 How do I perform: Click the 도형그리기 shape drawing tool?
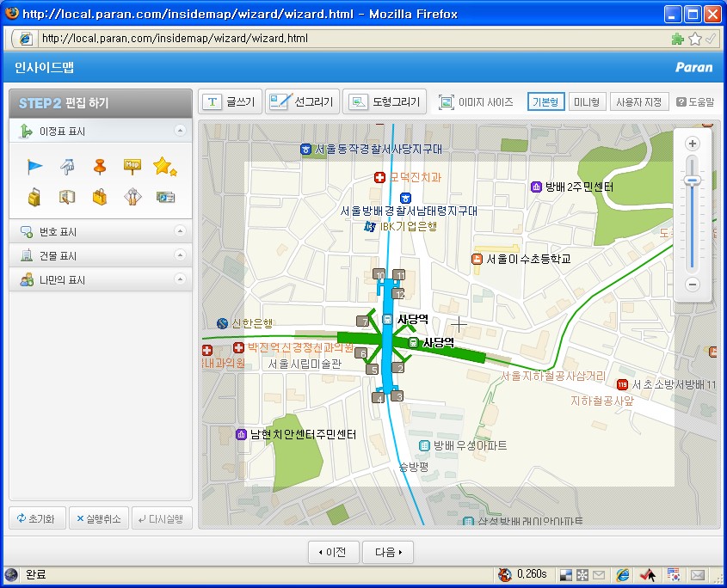385,101
